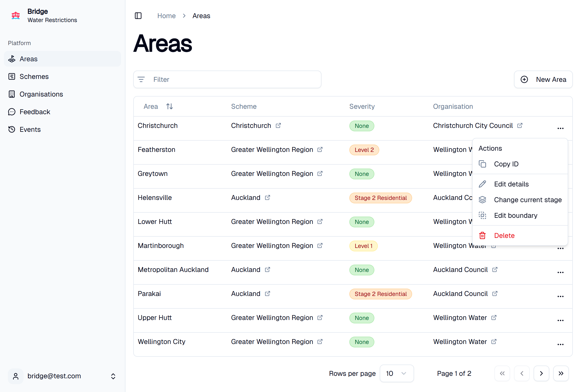Screen dimensions: 588x392
Task: Select Copy ID from Actions menu
Action: pyautogui.click(x=506, y=164)
